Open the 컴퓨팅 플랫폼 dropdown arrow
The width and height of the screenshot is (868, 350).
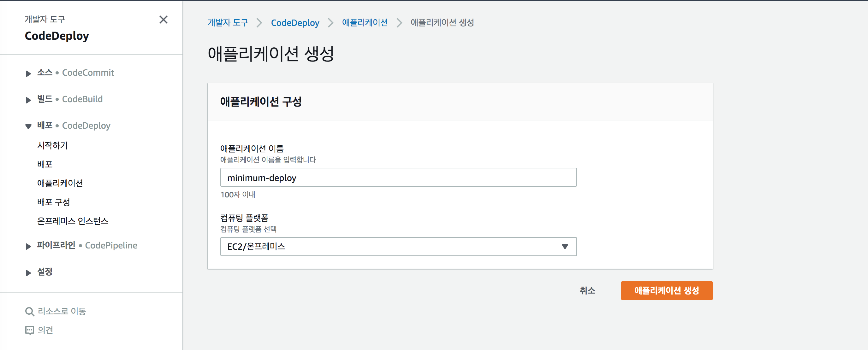coord(565,247)
